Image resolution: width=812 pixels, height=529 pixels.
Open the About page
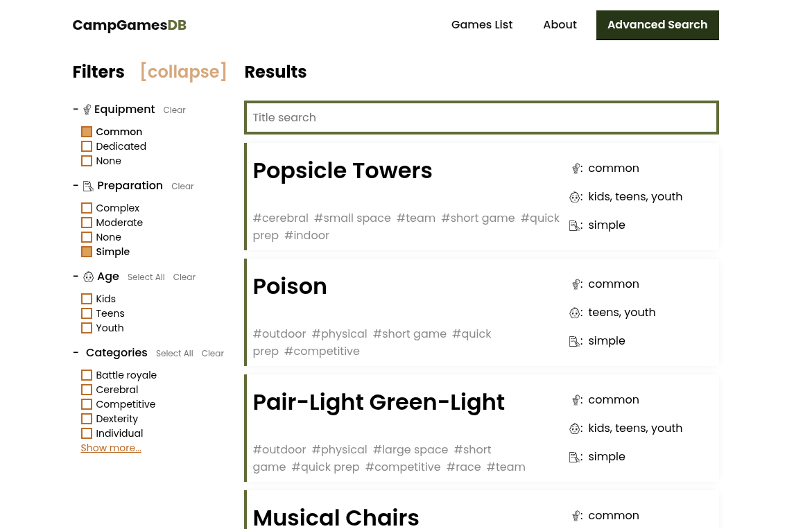pyautogui.click(x=560, y=24)
